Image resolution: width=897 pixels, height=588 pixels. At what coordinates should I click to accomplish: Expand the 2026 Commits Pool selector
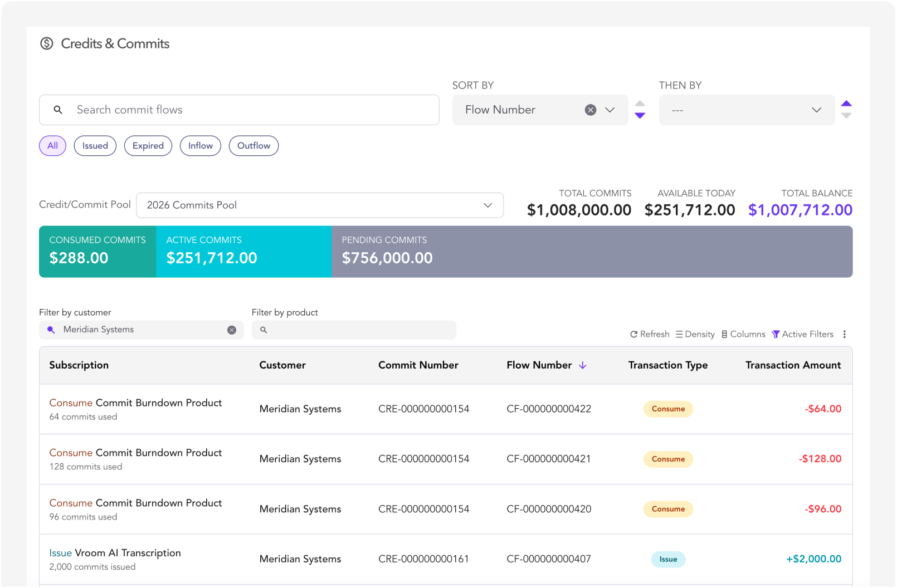point(320,205)
